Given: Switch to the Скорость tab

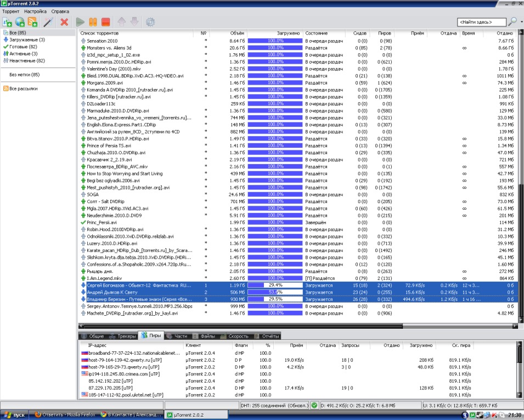Looking at the screenshot, I should coord(235,336).
